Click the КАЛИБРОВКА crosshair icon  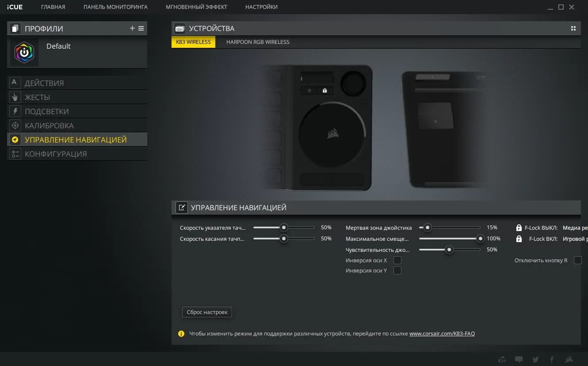tap(15, 125)
